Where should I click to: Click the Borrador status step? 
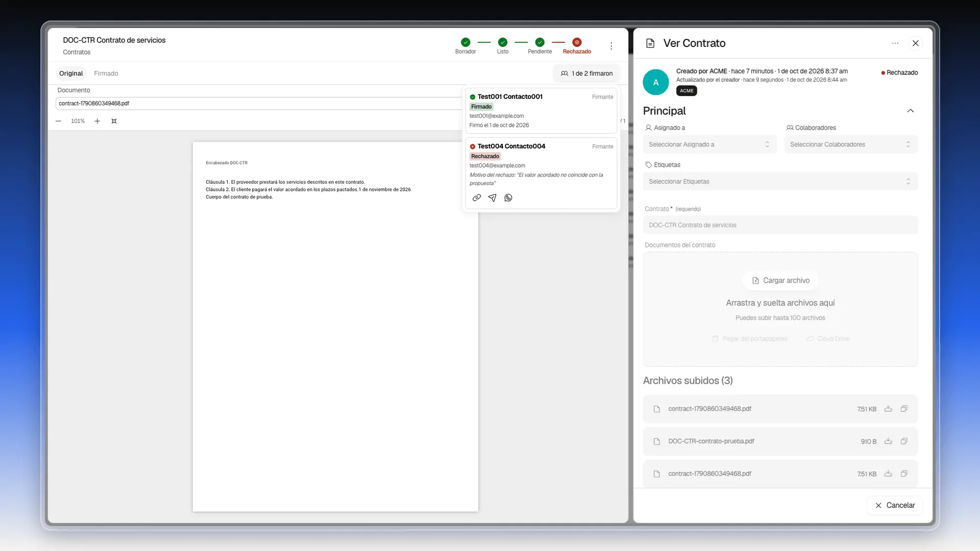(x=465, y=46)
